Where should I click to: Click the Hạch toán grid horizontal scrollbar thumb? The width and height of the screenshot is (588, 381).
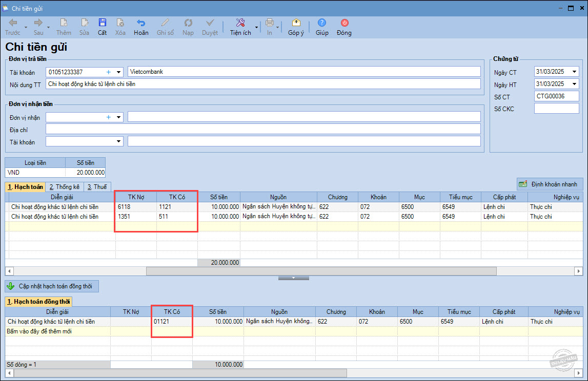point(321,271)
